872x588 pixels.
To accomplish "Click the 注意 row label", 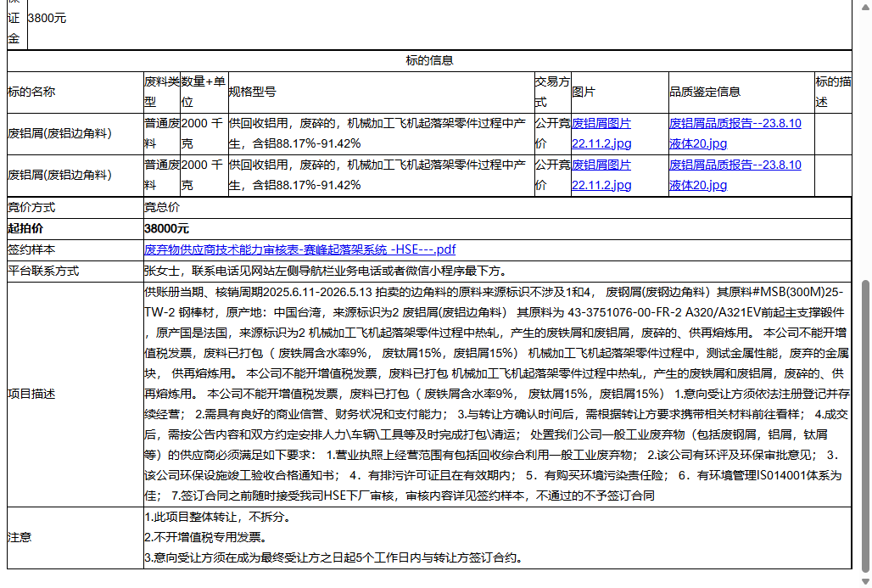I will [20, 537].
